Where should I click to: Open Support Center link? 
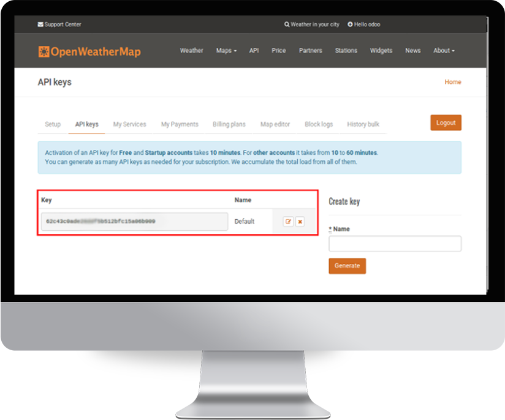(59, 24)
